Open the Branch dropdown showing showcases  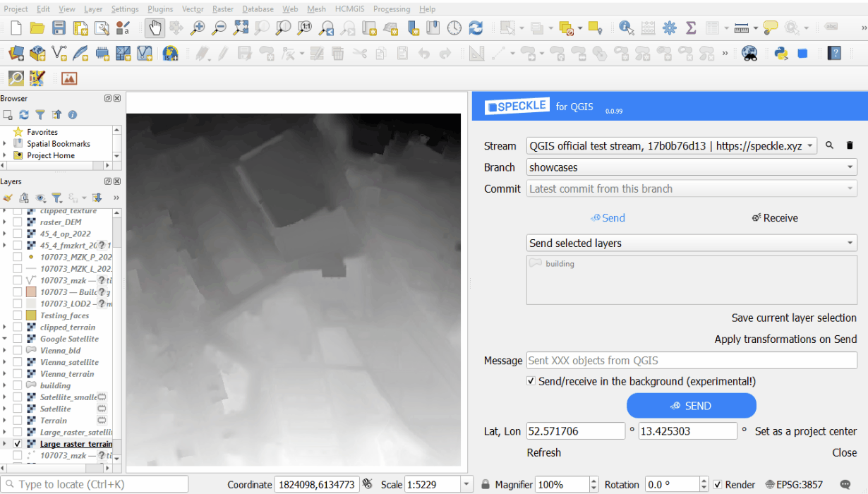click(x=692, y=167)
